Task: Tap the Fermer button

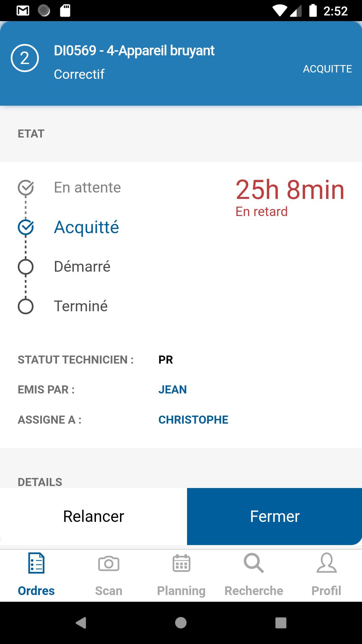Action: coord(275,517)
